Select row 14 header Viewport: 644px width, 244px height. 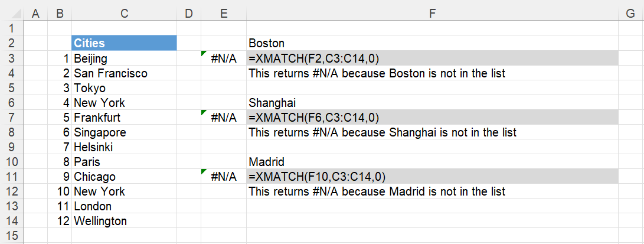click(12, 221)
